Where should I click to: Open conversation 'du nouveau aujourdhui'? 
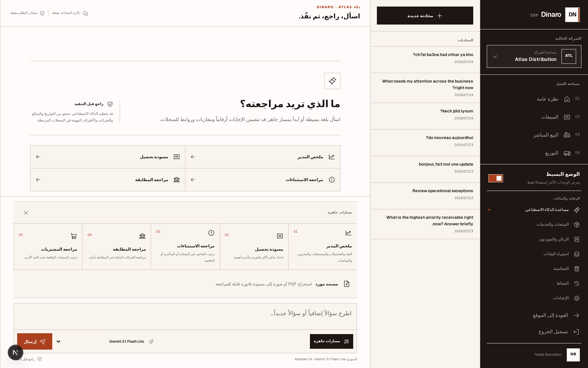[x=425, y=143]
